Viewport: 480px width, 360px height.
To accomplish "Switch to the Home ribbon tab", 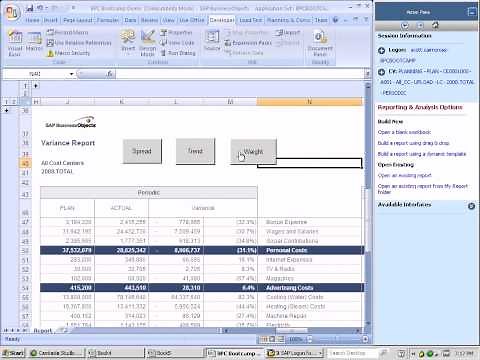I will (32, 20).
